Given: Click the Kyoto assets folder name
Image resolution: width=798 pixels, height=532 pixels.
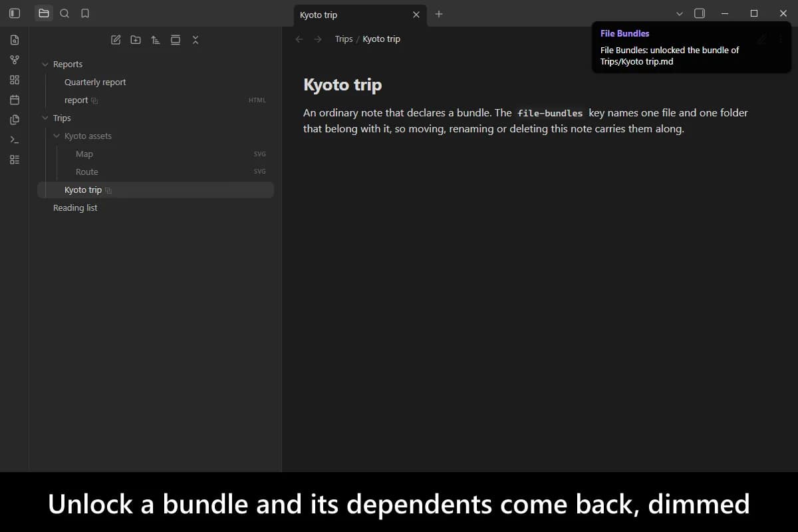Looking at the screenshot, I should pyautogui.click(x=88, y=136).
